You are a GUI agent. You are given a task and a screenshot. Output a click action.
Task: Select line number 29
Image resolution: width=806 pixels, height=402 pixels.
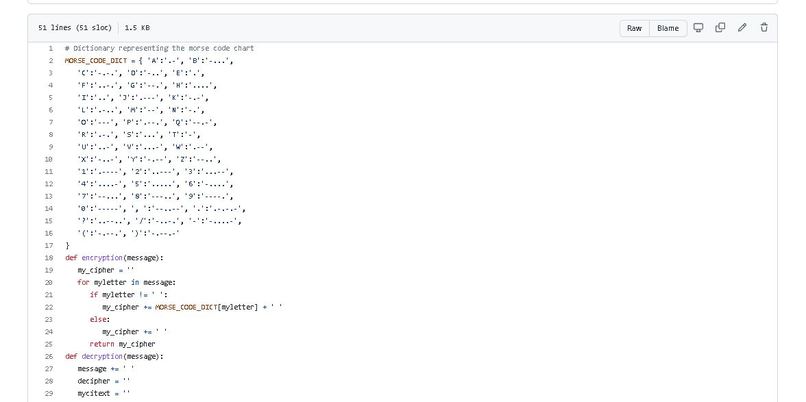point(49,394)
